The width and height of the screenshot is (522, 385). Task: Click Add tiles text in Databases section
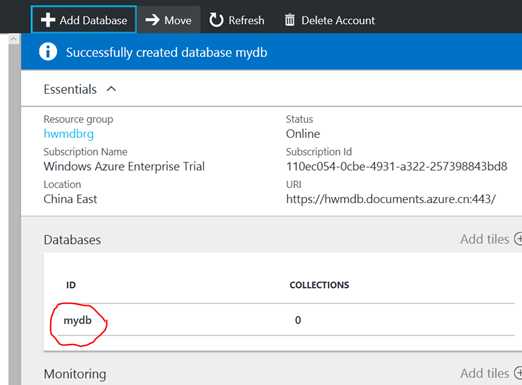click(485, 239)
